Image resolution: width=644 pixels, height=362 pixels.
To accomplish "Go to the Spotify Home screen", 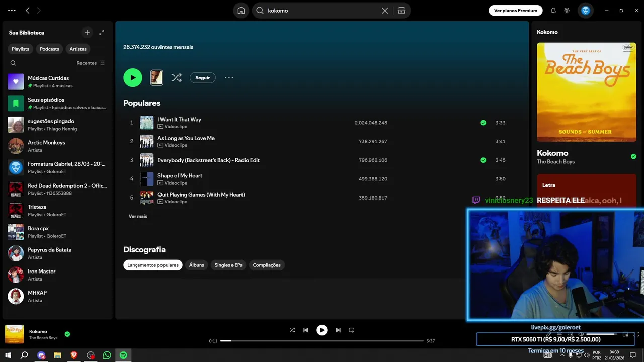I will [x=241, y=10].
